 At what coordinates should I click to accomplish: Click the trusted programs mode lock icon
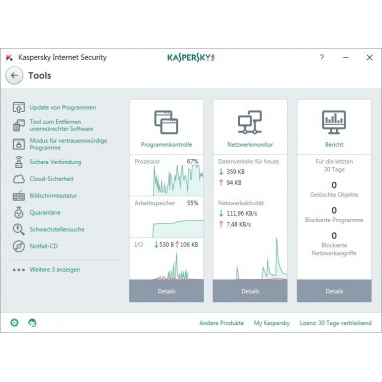click(x=19, y=144)
